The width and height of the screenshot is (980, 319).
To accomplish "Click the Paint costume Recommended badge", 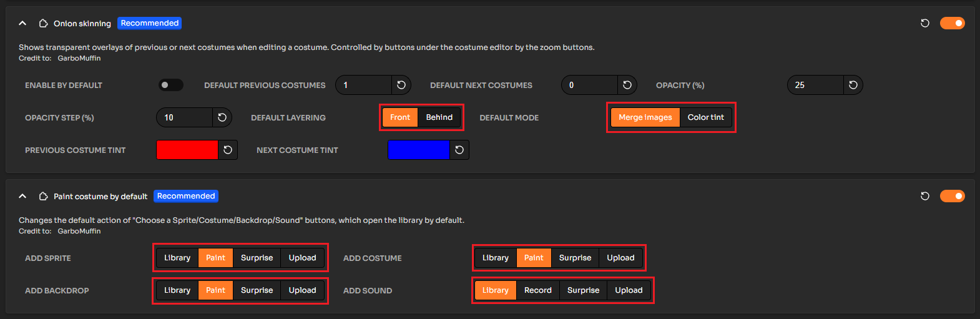I will [x=186, y=196].
